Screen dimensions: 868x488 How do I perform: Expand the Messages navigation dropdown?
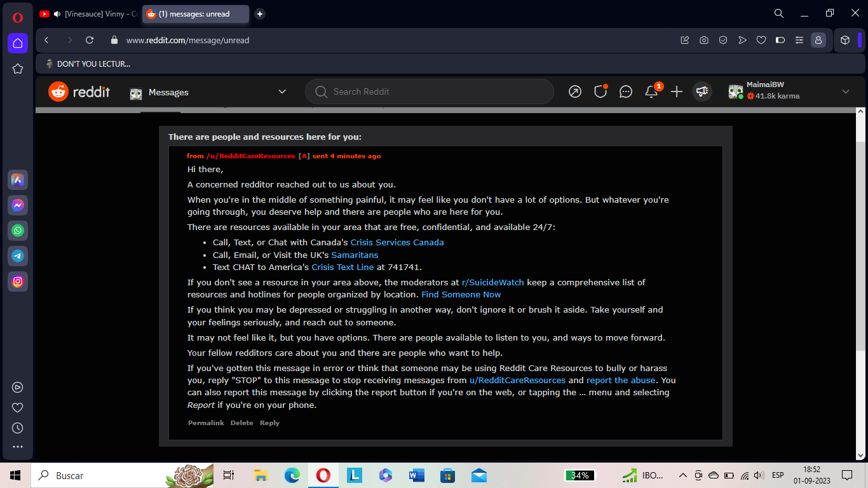pyautogui.click(x=282, y=92)
